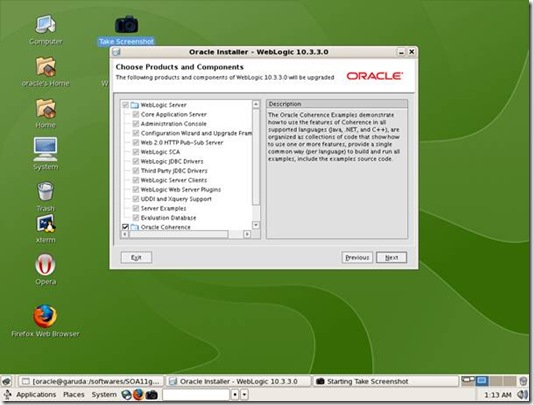Click the camera launcher in bottom panel

click(x=152, y=394)
